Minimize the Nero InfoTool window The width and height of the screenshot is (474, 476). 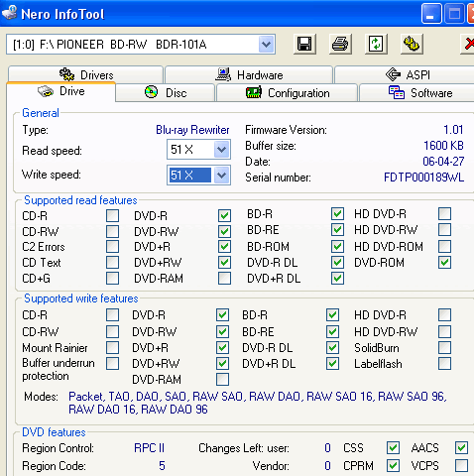pyautogui.click(x=431, y=14)
